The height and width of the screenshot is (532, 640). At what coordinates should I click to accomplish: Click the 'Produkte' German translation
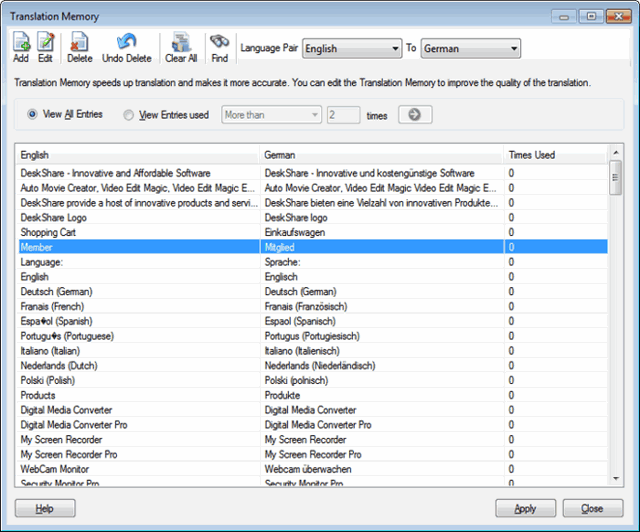pos(282,395)
